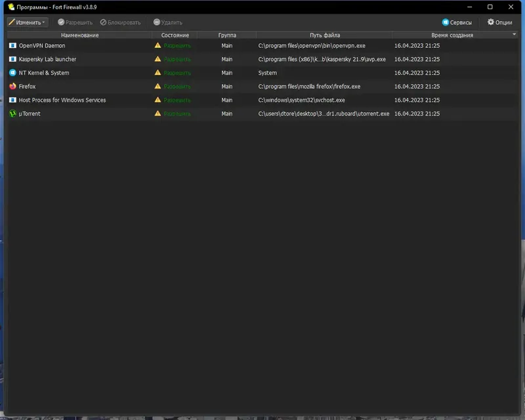Sort by the Путь файла column header
The width and height of the screenshot is (525, 420).
click(x=324, y=35)
